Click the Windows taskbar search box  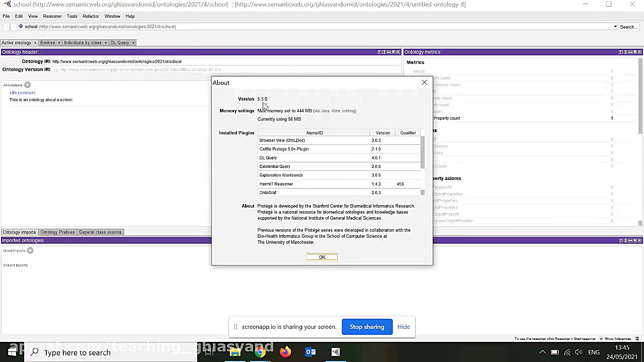click(111, 352)
